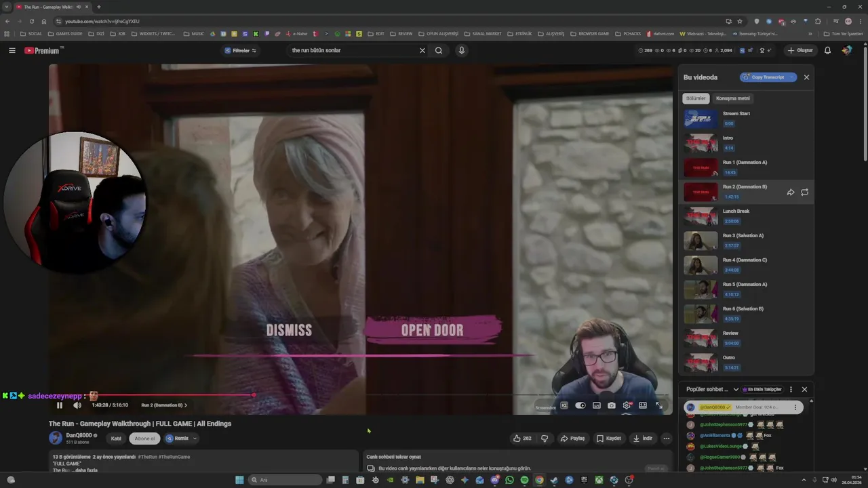Jump to Stream Start chapter
The width and height of the screenshot is (868, 488).
[x=746, y=119]
